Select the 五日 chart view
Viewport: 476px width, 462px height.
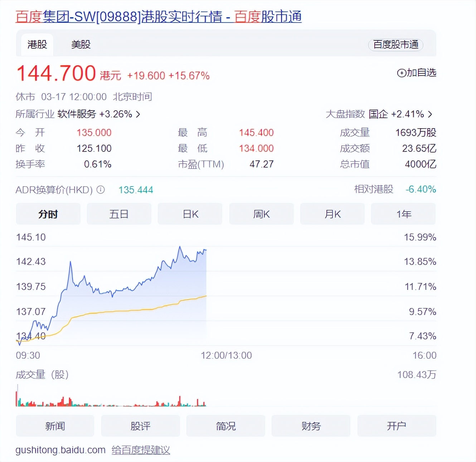(x=119, y=213)
